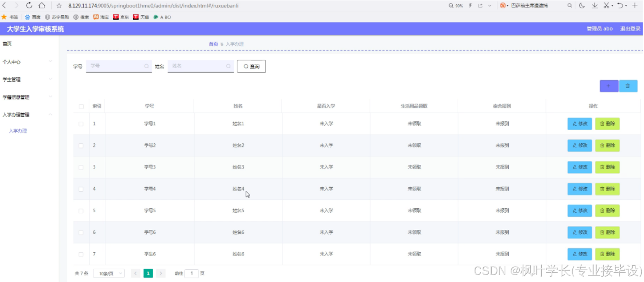
Task: Open the 苏宁易购 bookmark
Action: pos(57,17)
